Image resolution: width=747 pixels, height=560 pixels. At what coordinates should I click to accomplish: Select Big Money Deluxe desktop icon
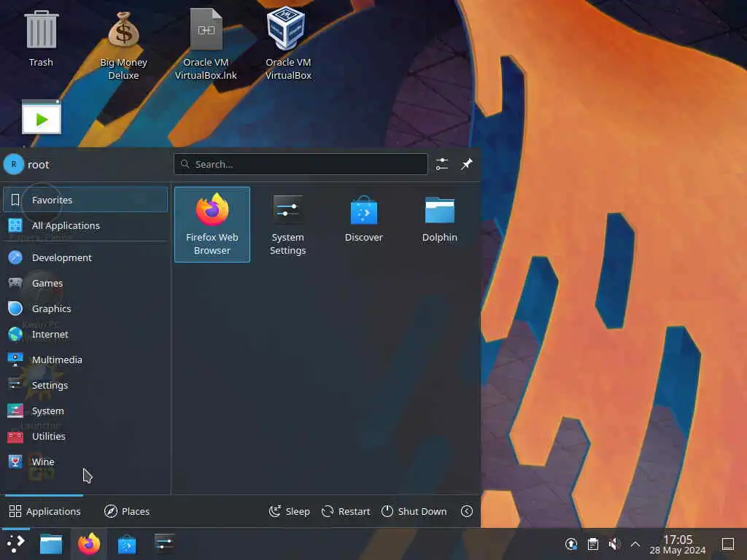click(x=123, y=46)
